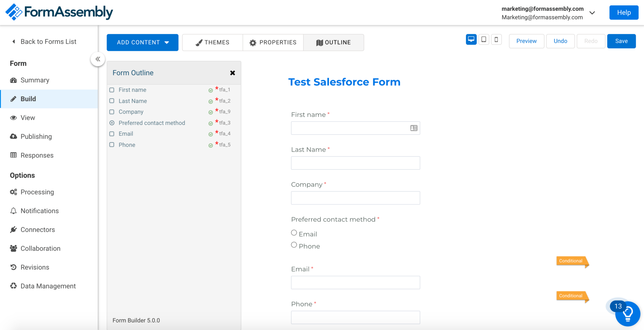Check the Email field checkbox in Form Outline
Screen dimensions: 644x330
(x=112, y=133)
